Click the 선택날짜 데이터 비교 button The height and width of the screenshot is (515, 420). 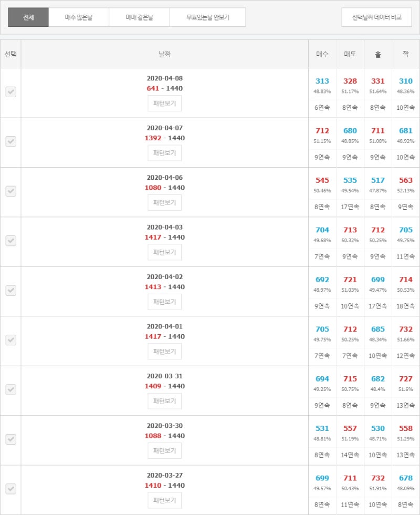(x=377, y=17)
